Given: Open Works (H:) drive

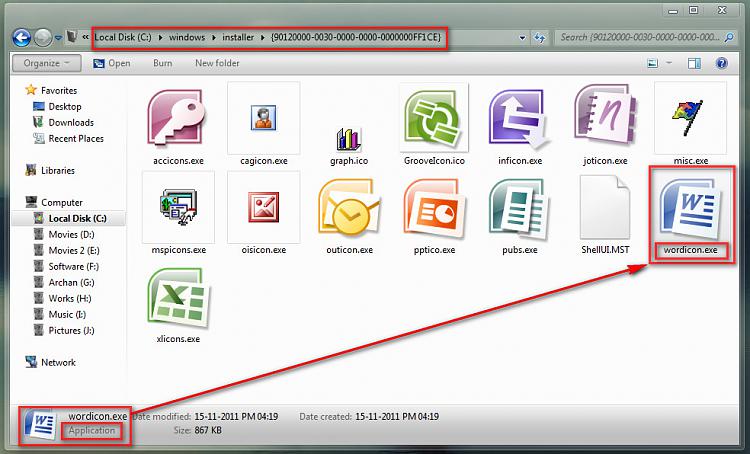Looking at the screenshot, I should point(70,299).
